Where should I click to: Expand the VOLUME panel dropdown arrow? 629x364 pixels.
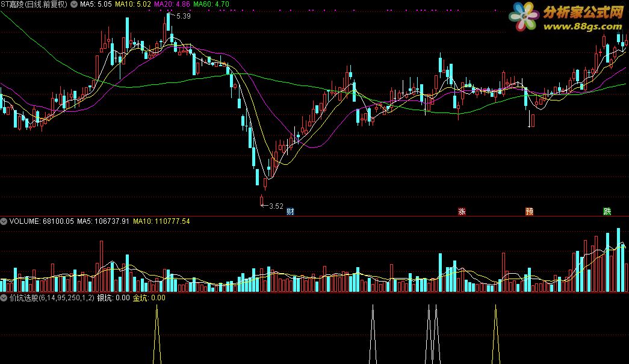click(x=4, y=221)
